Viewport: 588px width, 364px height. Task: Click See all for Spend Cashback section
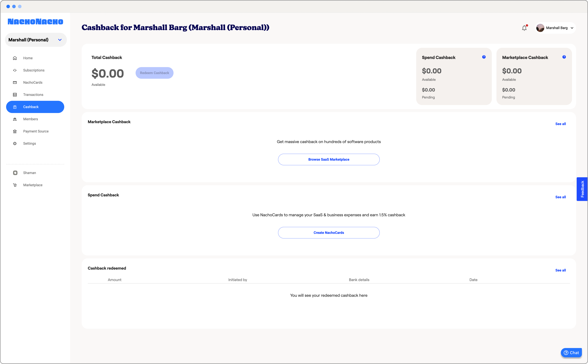(560, 197)
